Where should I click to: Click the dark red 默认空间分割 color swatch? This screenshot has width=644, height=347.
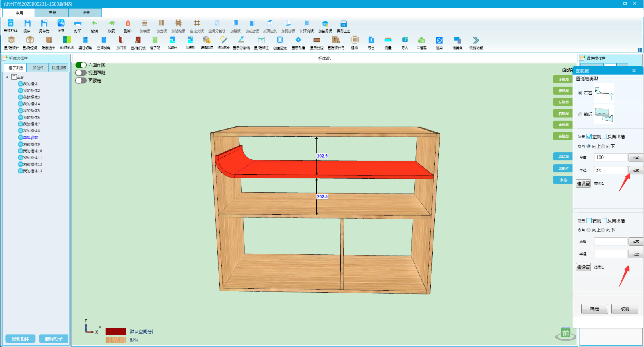click(x=116, y=332)
